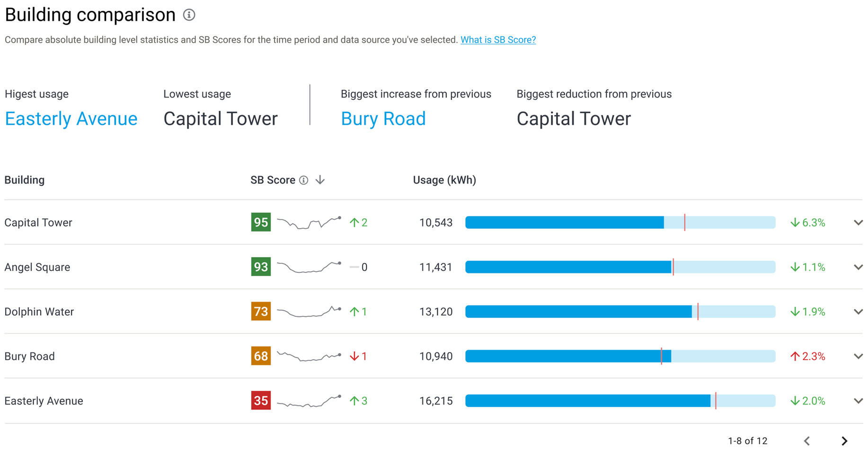Image resolution: width=868 pixels, height=458 pixels.
Task: Click the SB Score column header
Action: [x=273, y=180]
